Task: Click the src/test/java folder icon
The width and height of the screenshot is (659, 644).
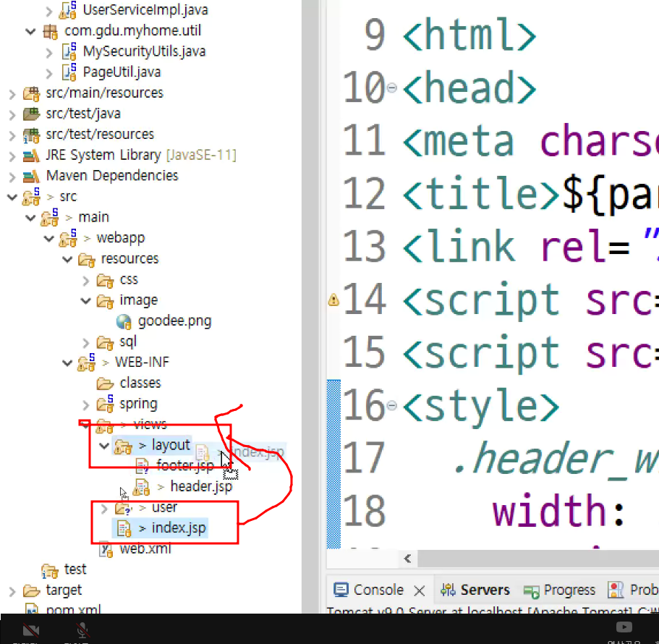Action: [x=32, y=114]
